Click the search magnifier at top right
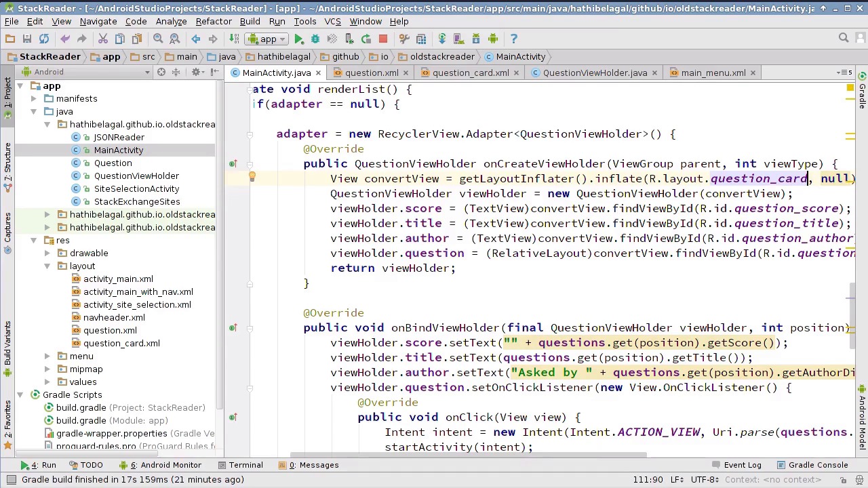868x488 pixels. [x=844, y=39]
